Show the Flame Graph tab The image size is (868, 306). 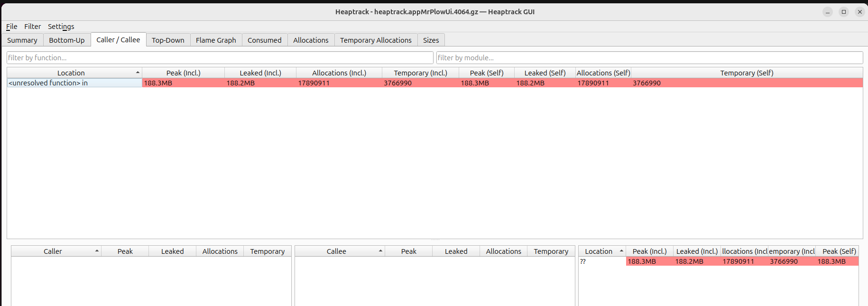[x=216, y=40]
